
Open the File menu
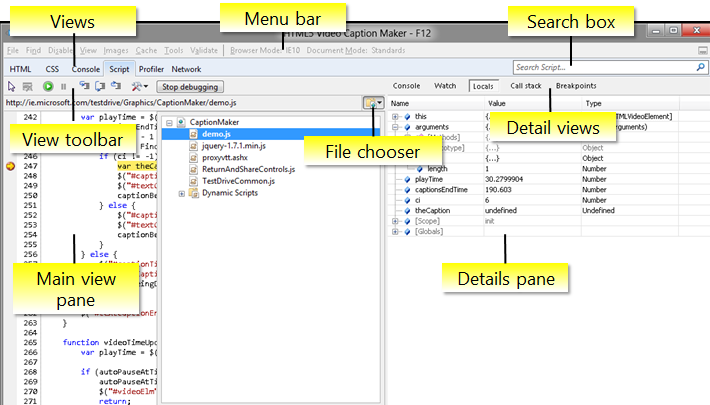coord(13,50)
